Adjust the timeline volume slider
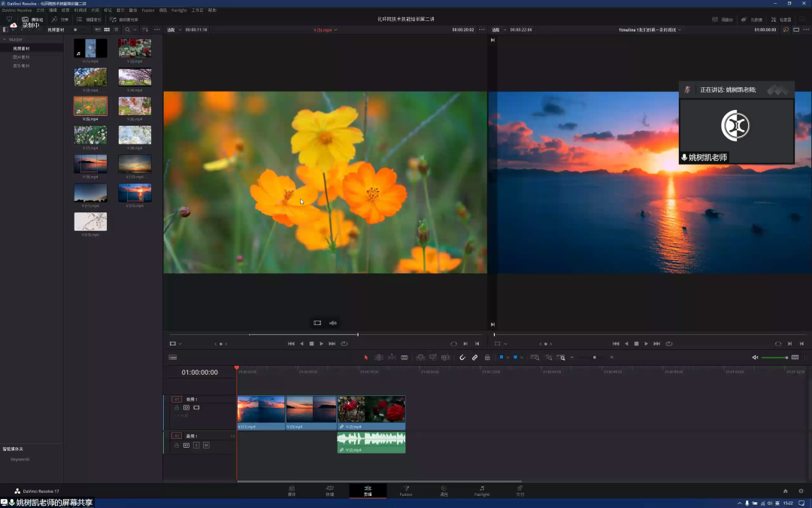The width and height of the screenshot is (812, 508). [x=774, y=357]
